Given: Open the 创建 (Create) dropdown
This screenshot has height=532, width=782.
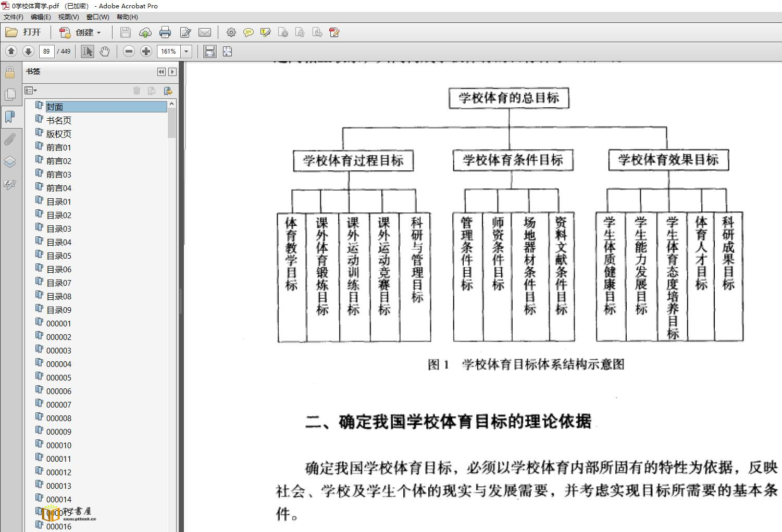Looking at the screenshot, I should coord(80,32).
